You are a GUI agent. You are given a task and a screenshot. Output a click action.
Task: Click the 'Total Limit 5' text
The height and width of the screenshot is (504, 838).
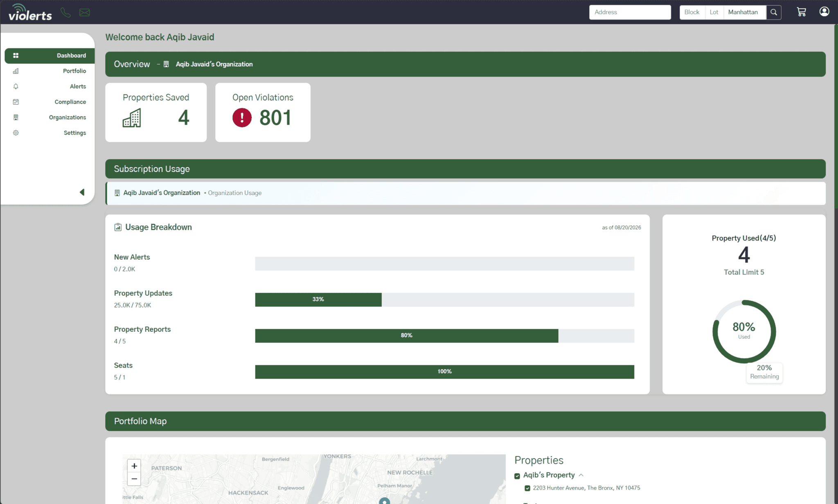[x=744, y=272]
